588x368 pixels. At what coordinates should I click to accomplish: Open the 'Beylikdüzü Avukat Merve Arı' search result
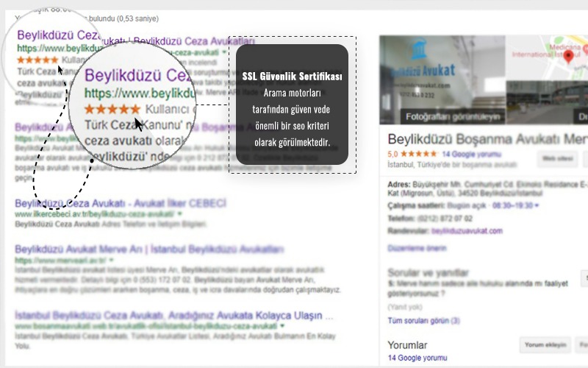click(x=149, y=249)
